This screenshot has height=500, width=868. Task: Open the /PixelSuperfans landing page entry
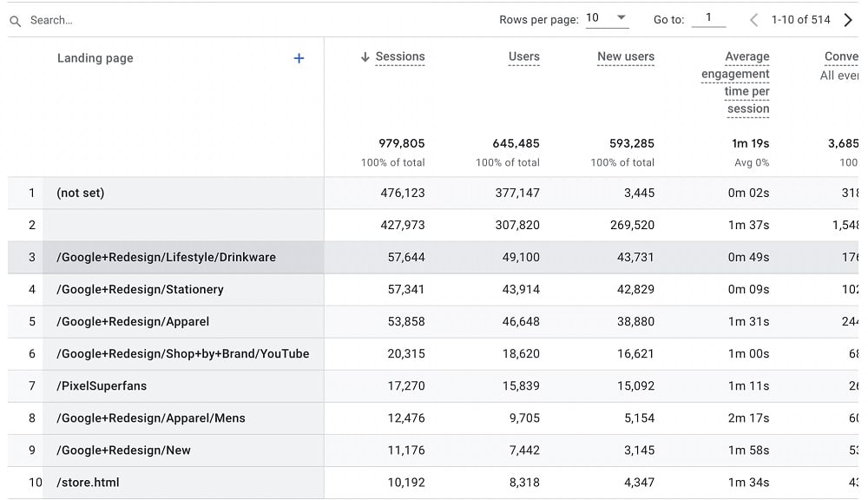coord(102,385)
